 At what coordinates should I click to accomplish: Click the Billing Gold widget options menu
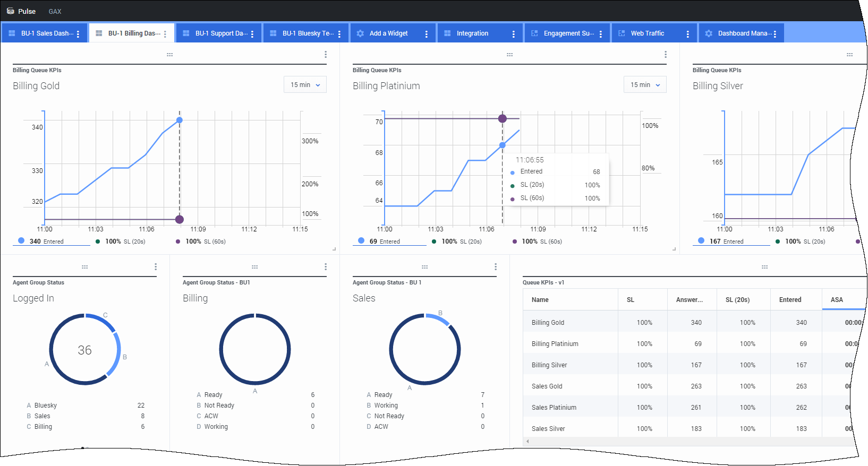click(326, 55)
